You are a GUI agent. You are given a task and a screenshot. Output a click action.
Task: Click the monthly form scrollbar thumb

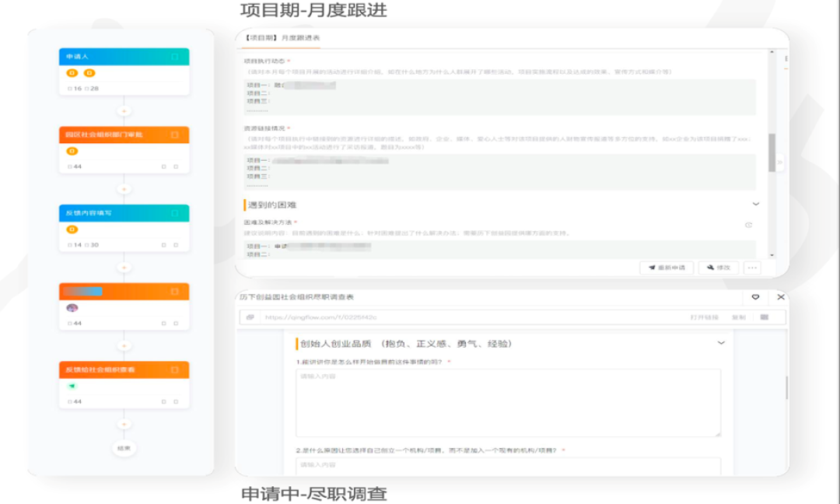point(772,152)
